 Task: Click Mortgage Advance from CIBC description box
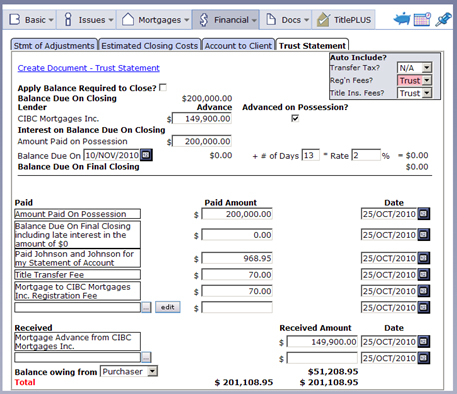(x=77, y=341)
